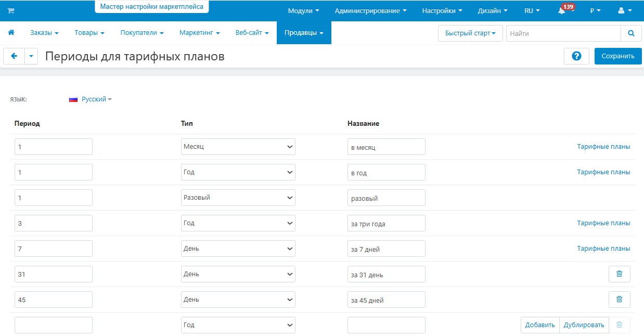Click the back arrow button

(14, 56)
